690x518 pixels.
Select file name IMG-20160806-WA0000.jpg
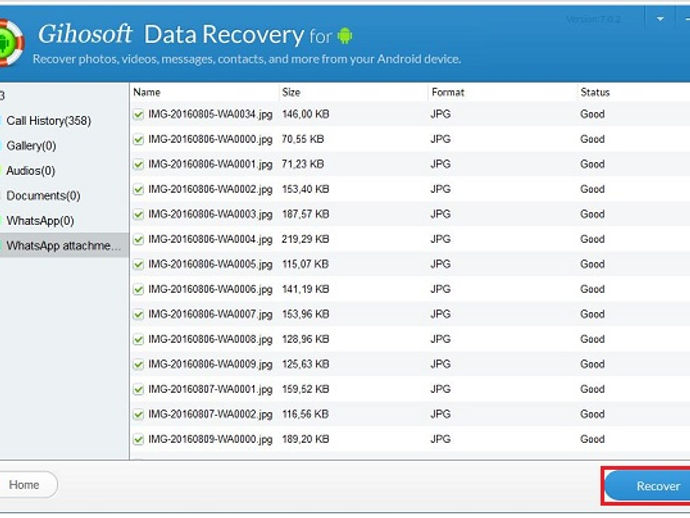pyautogui.click(x=210, y=140)
